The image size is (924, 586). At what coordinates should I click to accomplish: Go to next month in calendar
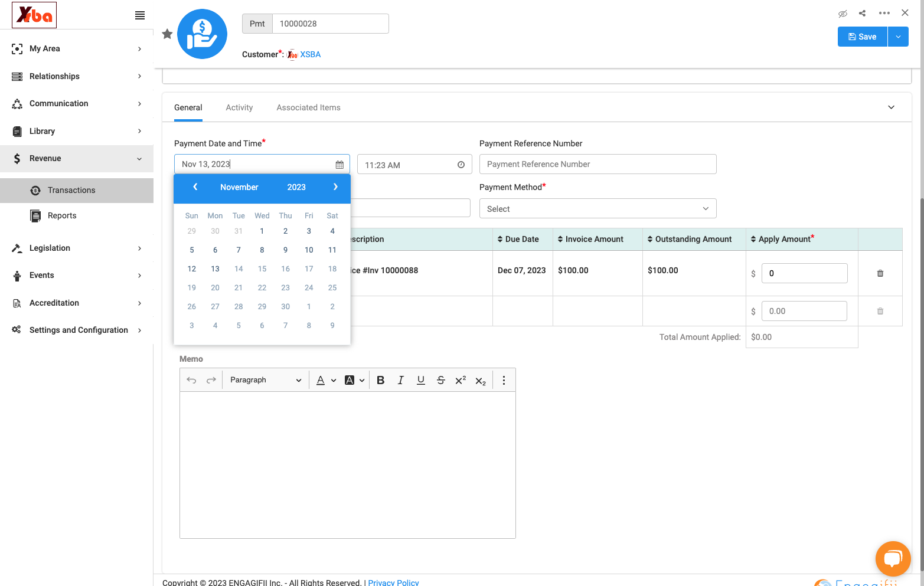(335, 186)
